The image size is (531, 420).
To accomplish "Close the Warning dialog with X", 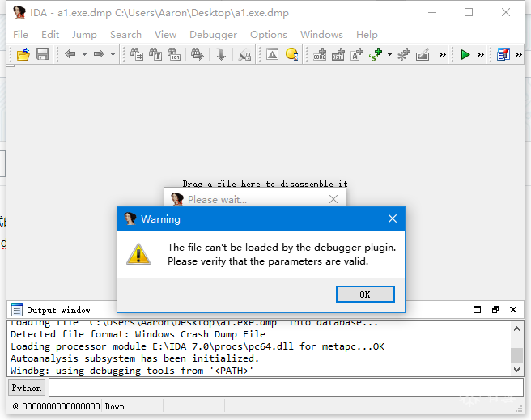I will tap(392, 218).
